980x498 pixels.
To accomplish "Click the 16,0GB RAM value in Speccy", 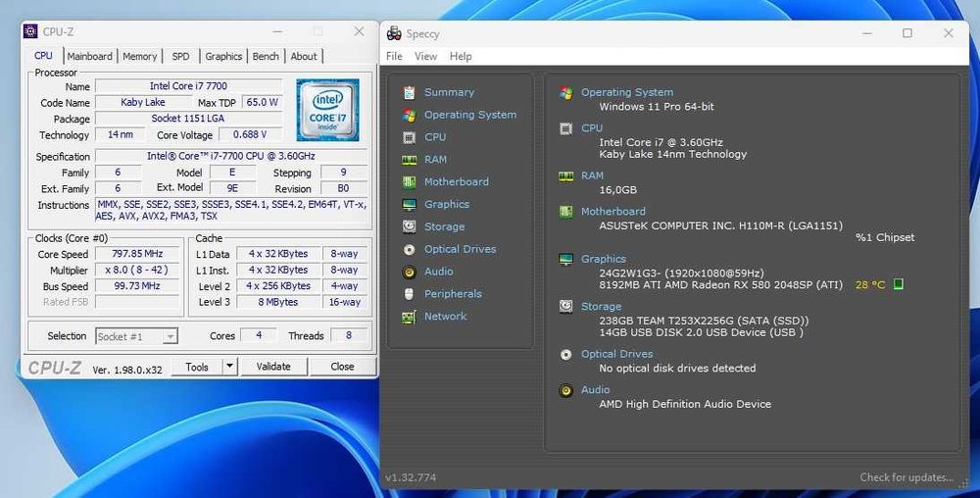I will coord(618,190).
